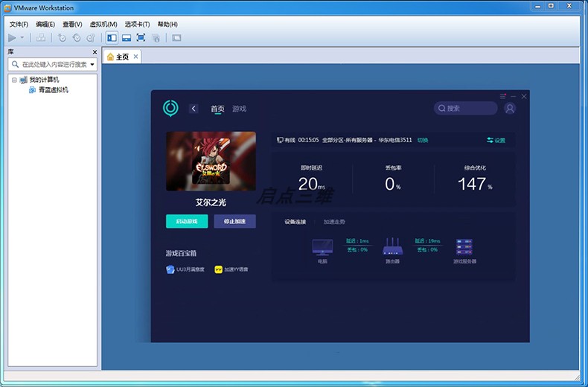The width and height of the screenshot is (588, 387).
Task: Click the user profile avatar icon
Action: pyautogui.click(x=510, y=109)
